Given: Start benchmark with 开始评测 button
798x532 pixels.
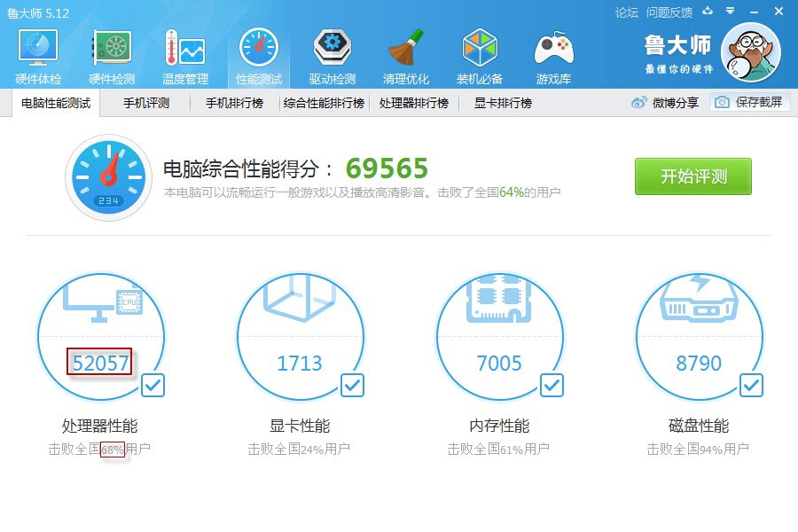Looking at the screenshot, I should pyautogui.click(x=693, y=176).
